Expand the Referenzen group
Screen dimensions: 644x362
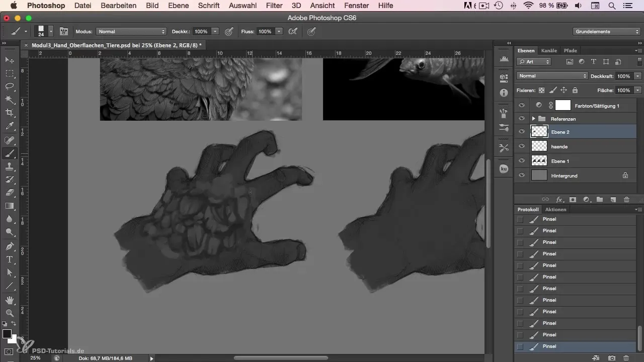pos(533,119)
